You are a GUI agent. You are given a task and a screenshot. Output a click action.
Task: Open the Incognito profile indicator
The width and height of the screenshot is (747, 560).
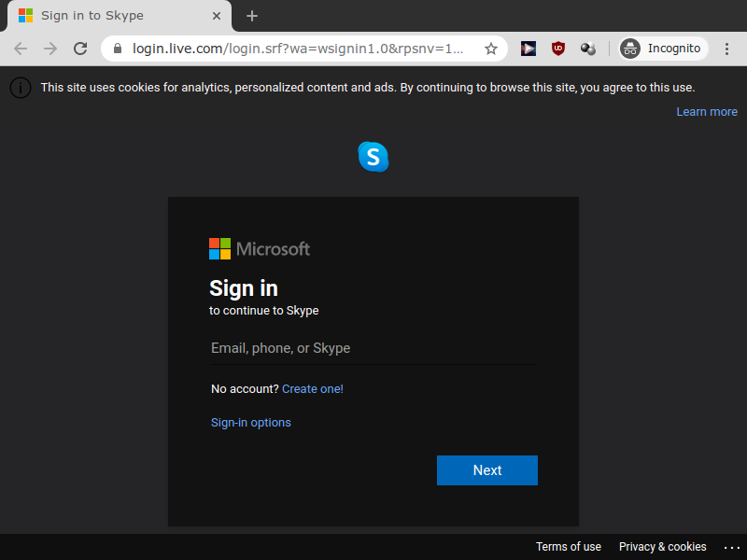(x=663, y=49)
